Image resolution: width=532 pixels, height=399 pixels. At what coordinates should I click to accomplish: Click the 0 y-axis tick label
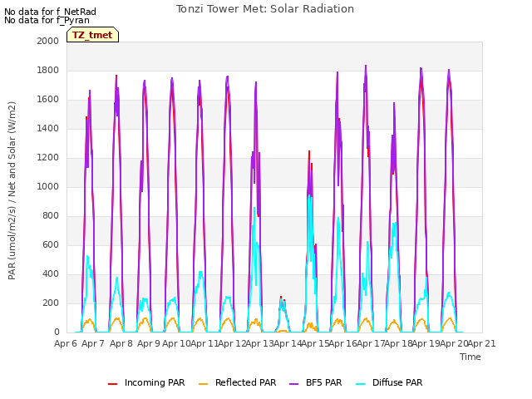57,332
